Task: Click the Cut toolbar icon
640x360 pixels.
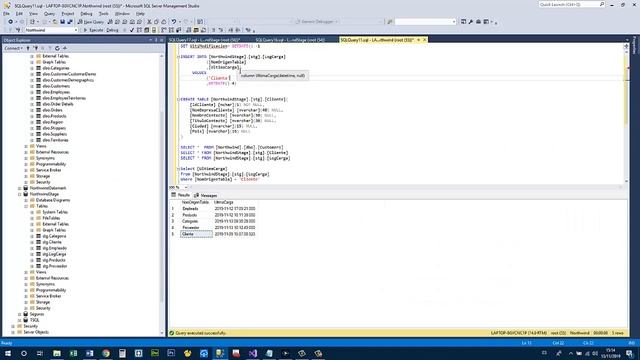Action: point(149,22)
